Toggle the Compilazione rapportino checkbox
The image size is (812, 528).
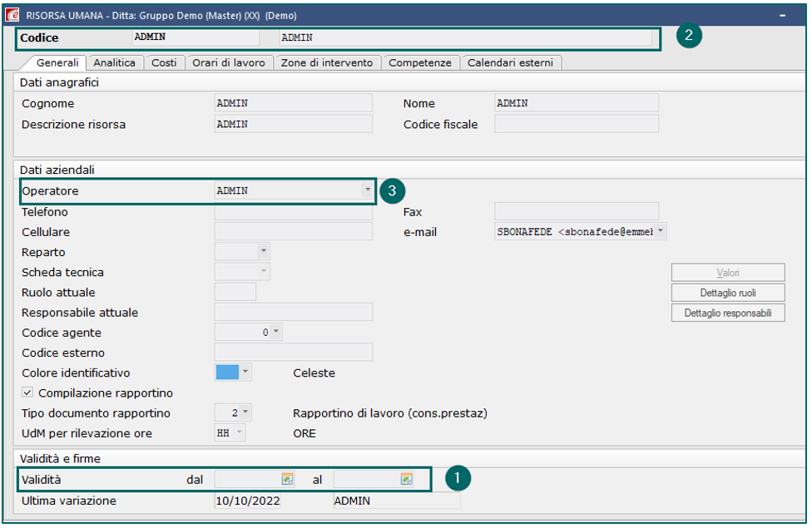pyautogui.click(x=27, y=392)
